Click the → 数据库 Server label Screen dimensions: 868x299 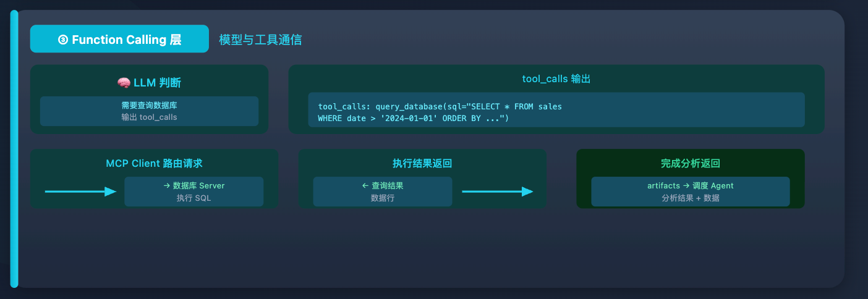click(x=194, y=186)
